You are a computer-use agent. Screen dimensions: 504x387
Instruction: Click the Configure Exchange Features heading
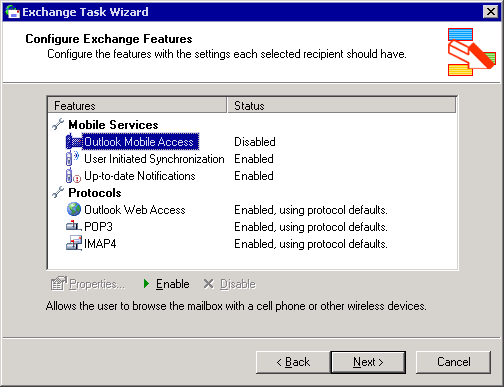click(109, 39)
